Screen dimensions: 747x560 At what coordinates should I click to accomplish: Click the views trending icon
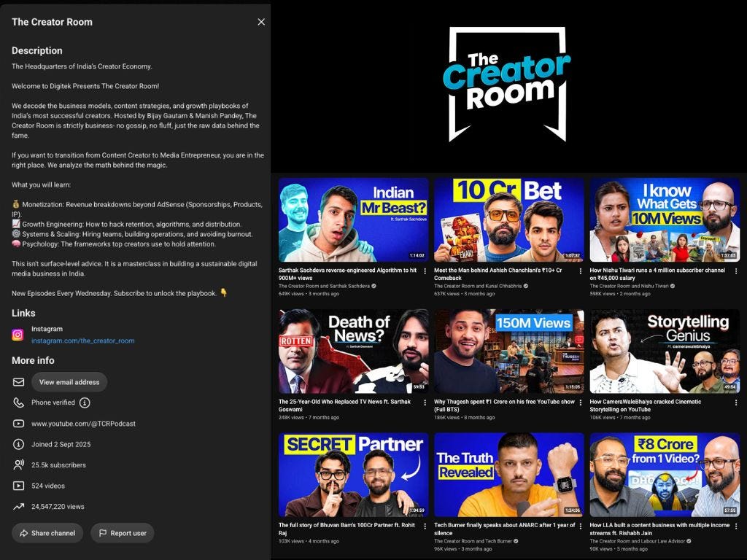(18, 507)
